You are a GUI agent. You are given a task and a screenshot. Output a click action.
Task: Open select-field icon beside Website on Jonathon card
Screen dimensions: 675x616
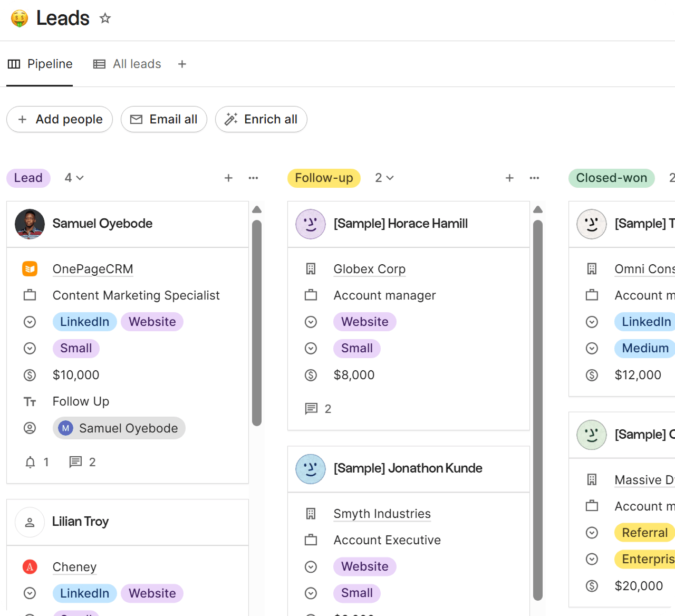click(311, 566)
